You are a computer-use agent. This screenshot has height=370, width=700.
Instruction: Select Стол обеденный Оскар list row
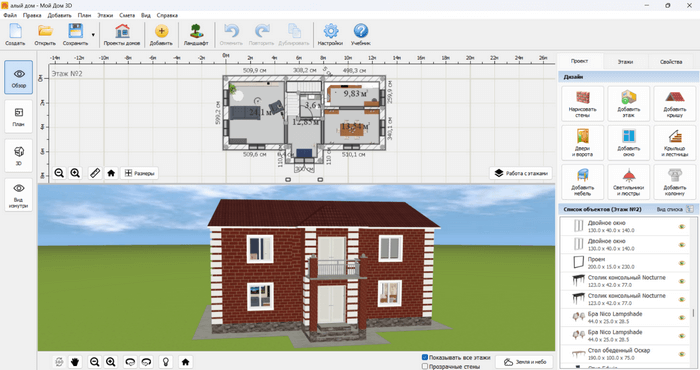[x=625, y=354]
